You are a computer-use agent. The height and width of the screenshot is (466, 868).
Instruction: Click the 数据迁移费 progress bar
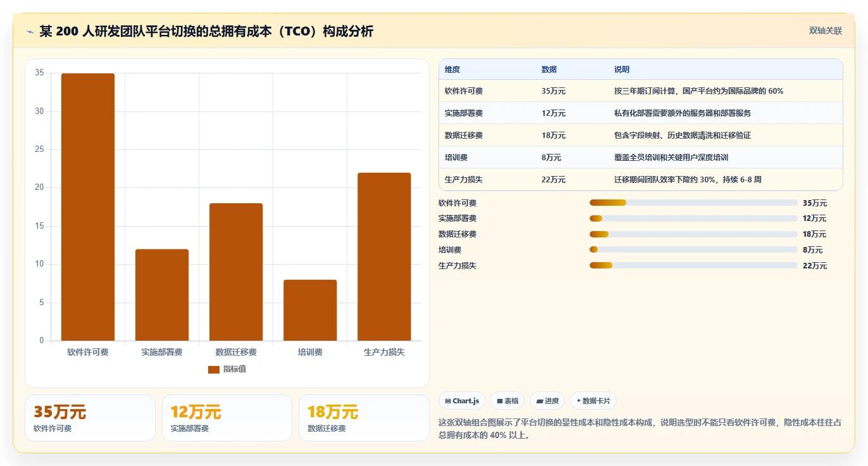tap(693, 234)
